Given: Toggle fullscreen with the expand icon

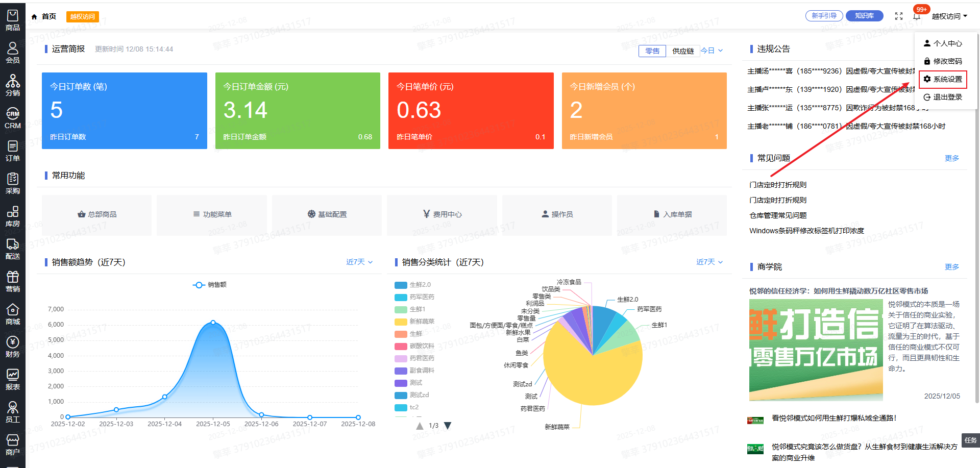Looking at the screenshot, I should coord(899,16).
